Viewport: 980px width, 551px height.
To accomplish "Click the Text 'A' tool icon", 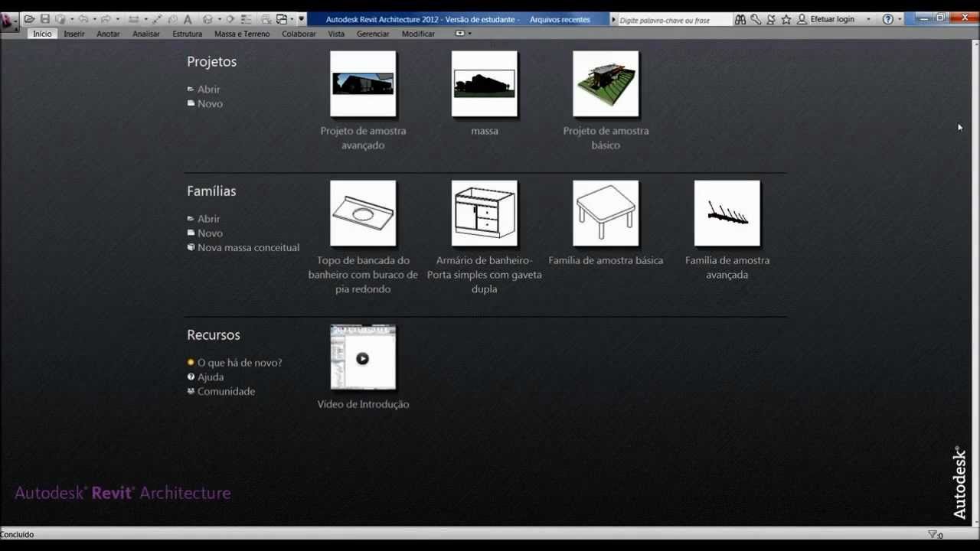I will pos(188,19).
